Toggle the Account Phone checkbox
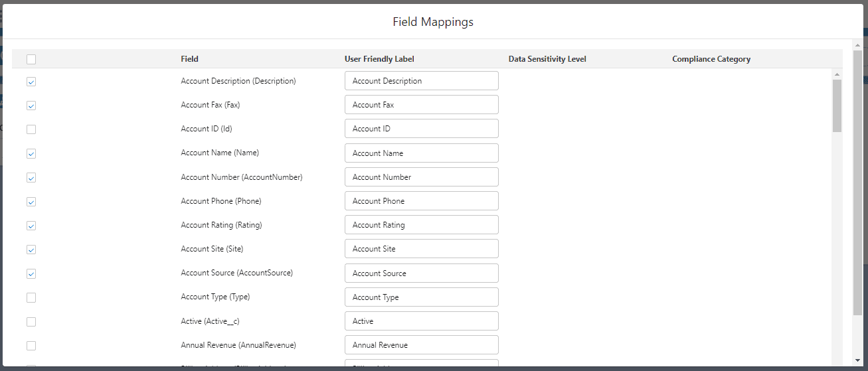Viewport: 868px width, 371px height. point(31,202)
